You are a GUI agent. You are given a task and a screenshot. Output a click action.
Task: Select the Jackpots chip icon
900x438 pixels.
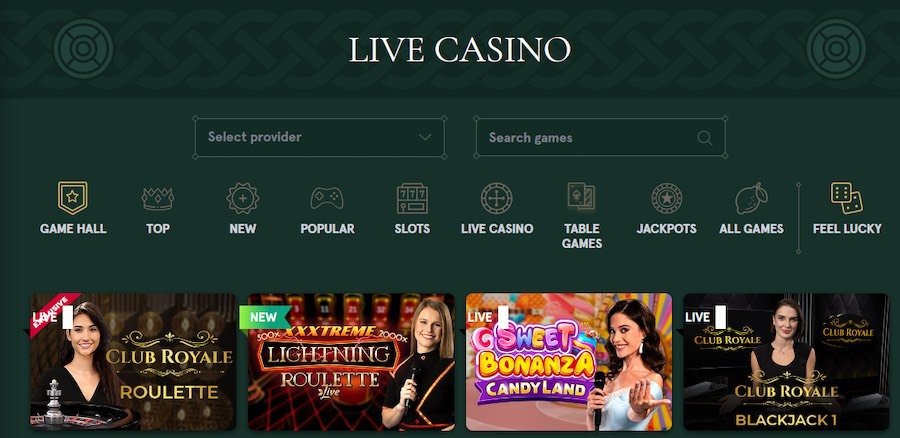click(x=666, y=199)
